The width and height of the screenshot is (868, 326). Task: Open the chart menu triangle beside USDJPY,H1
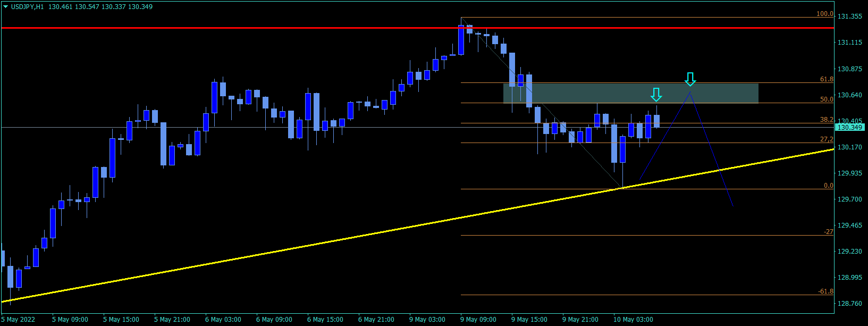[6, 7]
